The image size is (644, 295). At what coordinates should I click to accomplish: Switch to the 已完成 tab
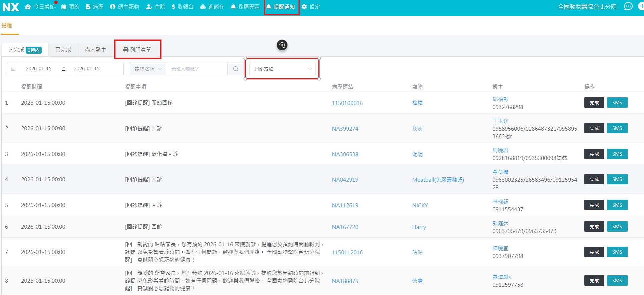(63, 50)
